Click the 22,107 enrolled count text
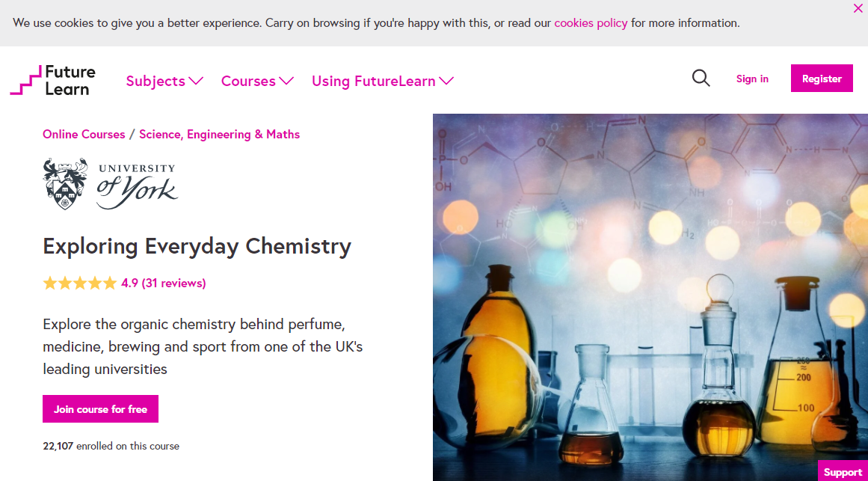The height and width of the screenshot is (481, 868). [111, 446]
